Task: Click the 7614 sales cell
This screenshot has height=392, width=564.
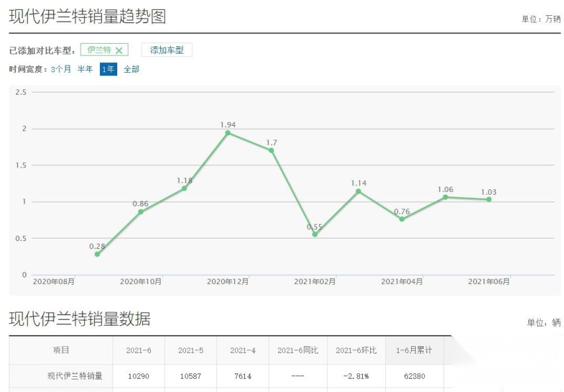Action: click(x=243, y=376)
